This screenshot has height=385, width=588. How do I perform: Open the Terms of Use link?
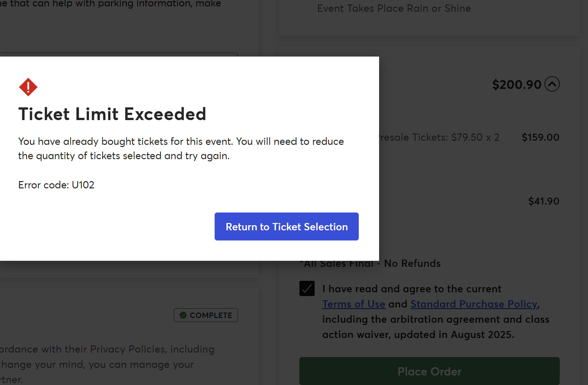[354, 304]
